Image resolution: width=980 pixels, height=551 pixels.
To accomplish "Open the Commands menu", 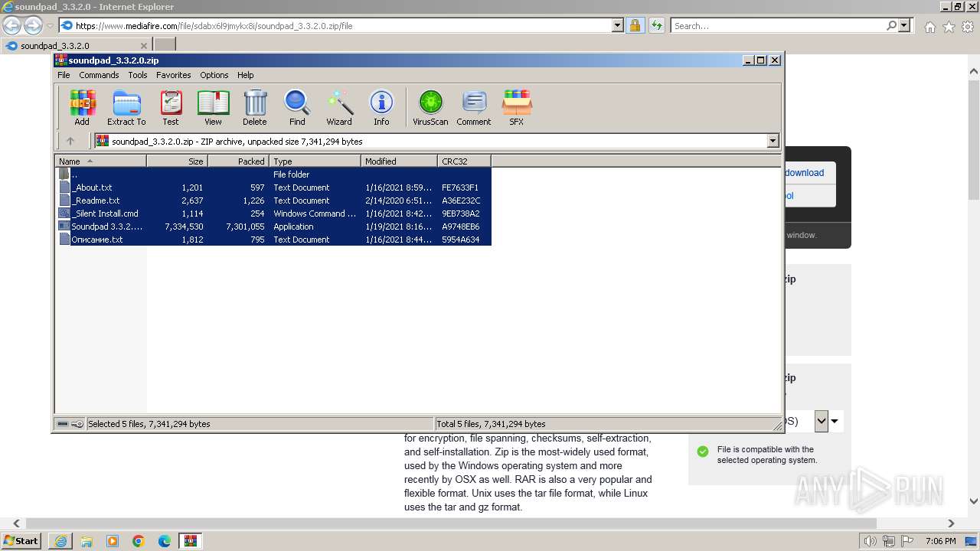I will 99,75.
